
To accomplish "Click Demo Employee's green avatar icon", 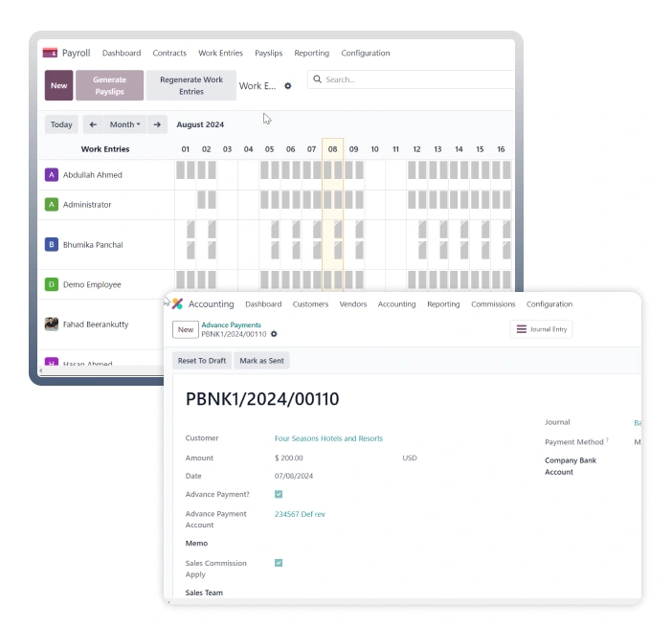I will click(x=52, y=284).
